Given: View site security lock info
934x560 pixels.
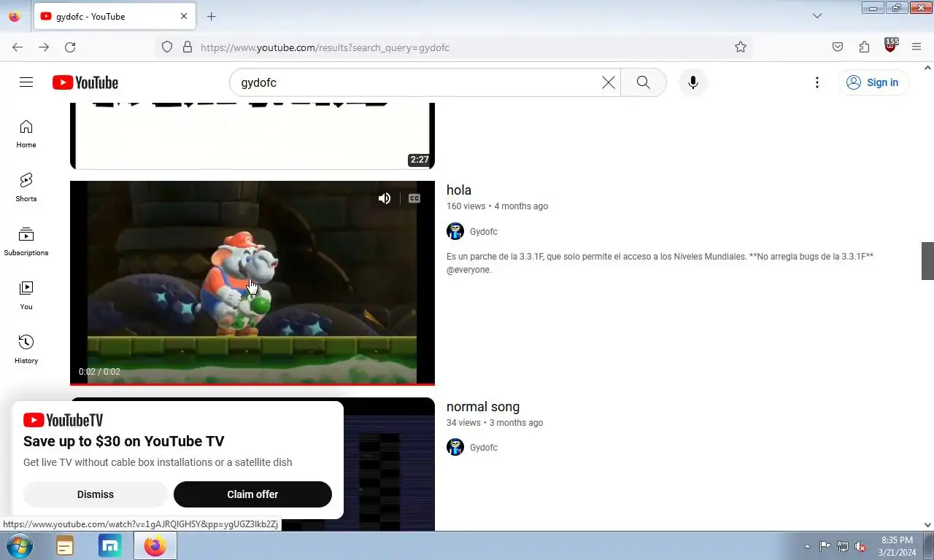Looking at the screenshot, I should coord(188,47).
